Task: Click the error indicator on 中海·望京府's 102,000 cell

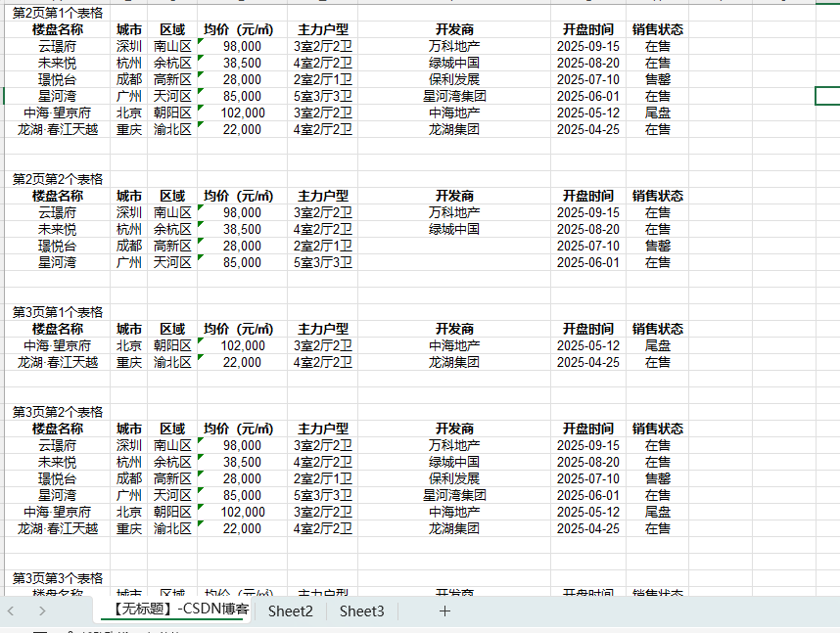Action: coord(202,108)
